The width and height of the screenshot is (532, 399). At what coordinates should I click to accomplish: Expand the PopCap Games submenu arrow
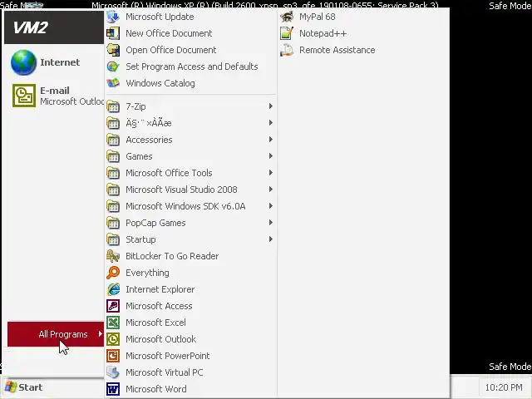[x=270, y=223]
